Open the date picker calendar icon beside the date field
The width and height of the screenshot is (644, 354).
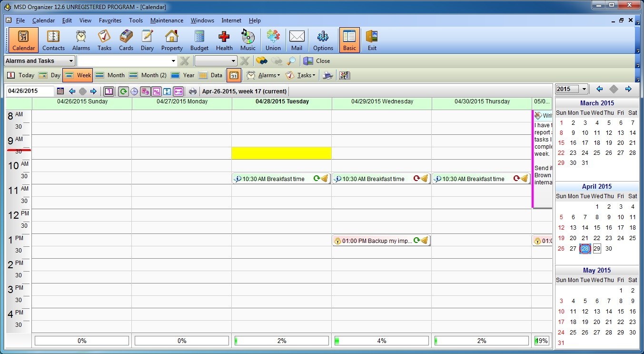[x=60, y=91]
